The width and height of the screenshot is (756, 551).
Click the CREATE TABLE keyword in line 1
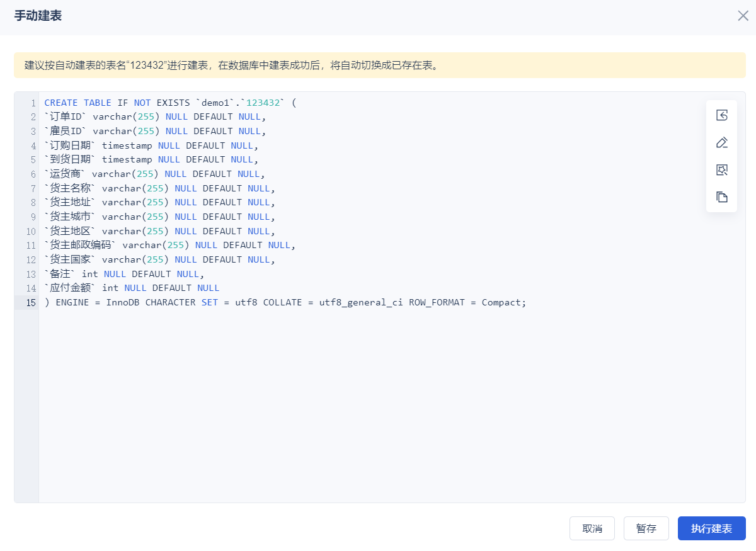point(77,103)
